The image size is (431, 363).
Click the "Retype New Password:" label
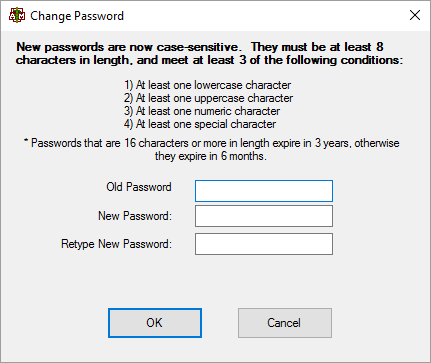pyautogui.click(x=116, y=244)
